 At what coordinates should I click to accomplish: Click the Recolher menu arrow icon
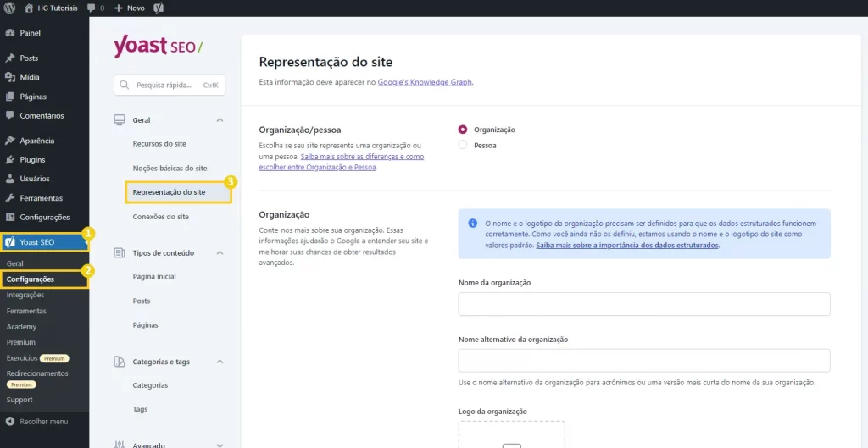click(x=9, y=422)
